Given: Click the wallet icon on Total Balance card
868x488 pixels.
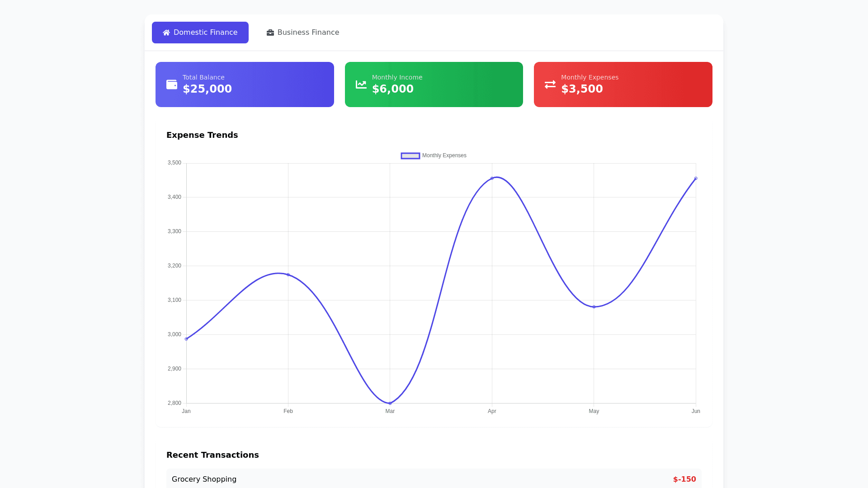Looking at the screenshot, I should pos(171,84).
